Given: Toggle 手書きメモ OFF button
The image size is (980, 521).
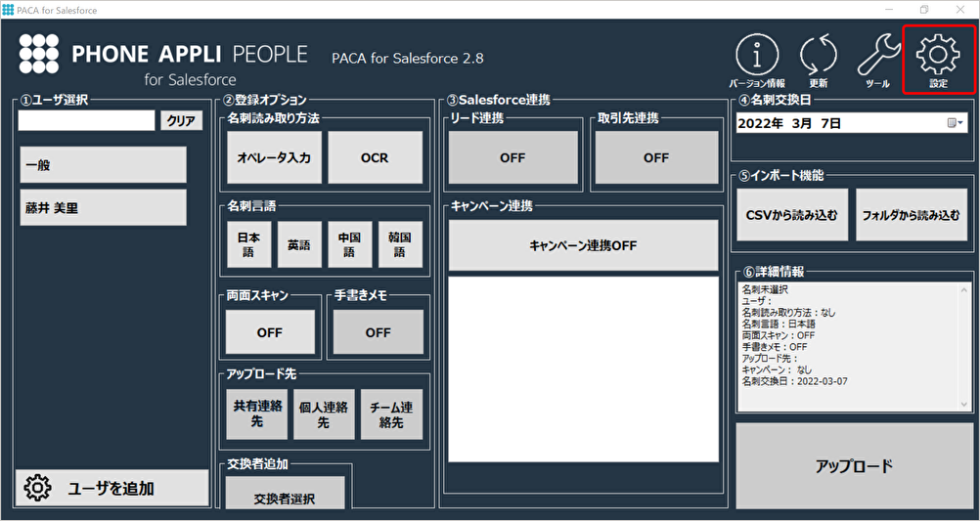Looking at the screenshot, I should (379, 332).
